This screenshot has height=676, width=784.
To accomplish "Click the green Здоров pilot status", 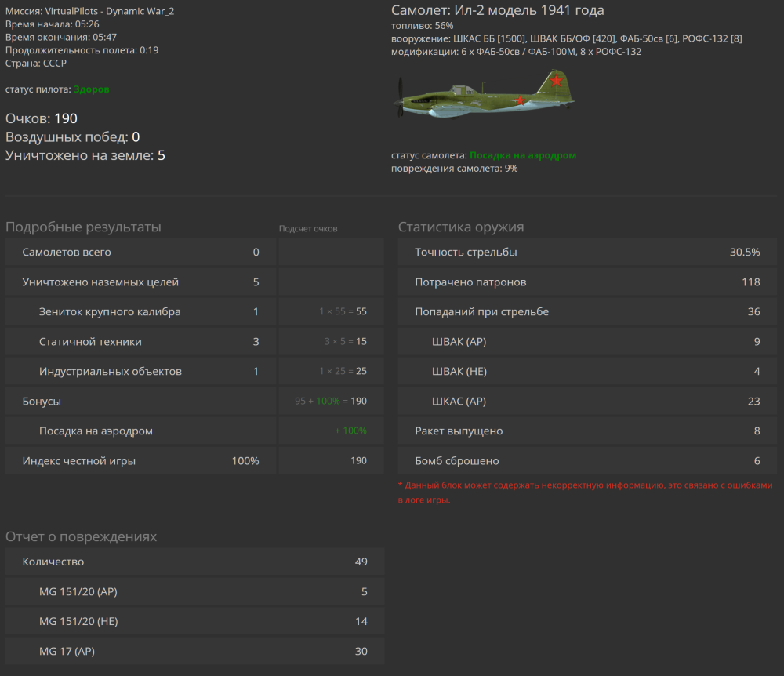I will 92,90.
